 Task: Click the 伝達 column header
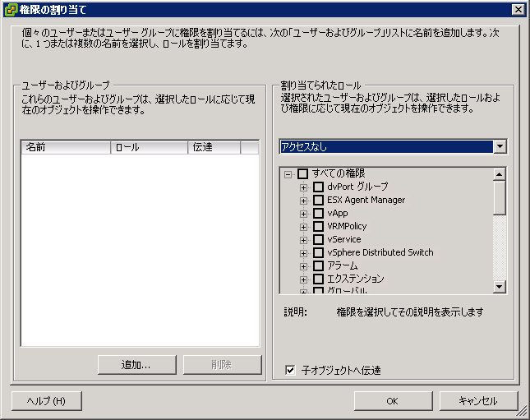214,147
